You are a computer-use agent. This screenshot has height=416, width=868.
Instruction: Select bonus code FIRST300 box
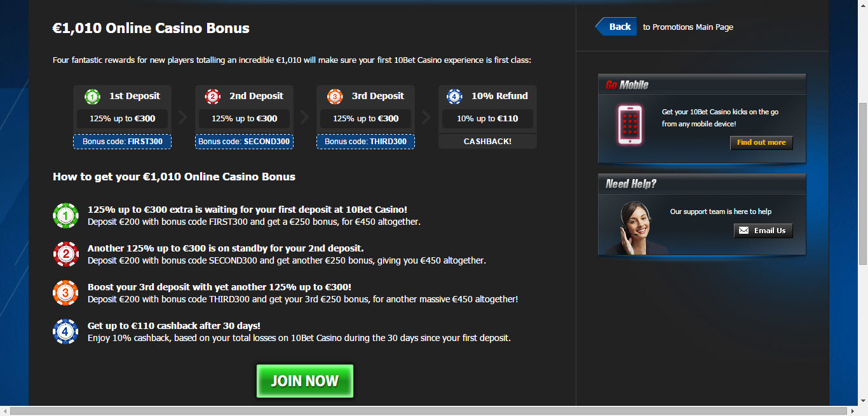123,142
